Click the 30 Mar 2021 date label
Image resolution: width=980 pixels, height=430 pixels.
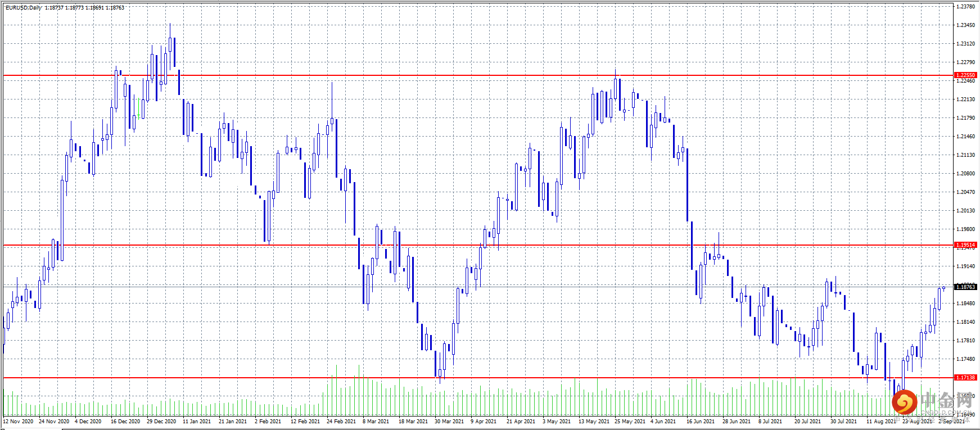(449, 422)
